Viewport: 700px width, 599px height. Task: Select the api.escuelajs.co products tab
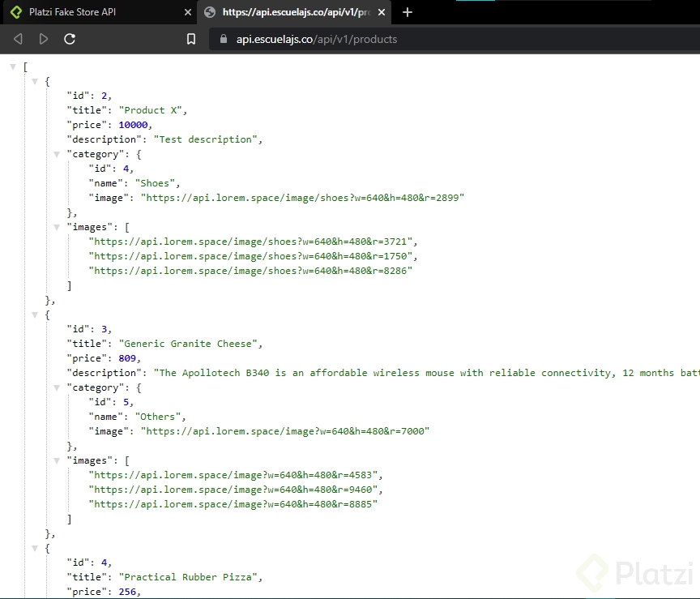click(x=295, y=12)
